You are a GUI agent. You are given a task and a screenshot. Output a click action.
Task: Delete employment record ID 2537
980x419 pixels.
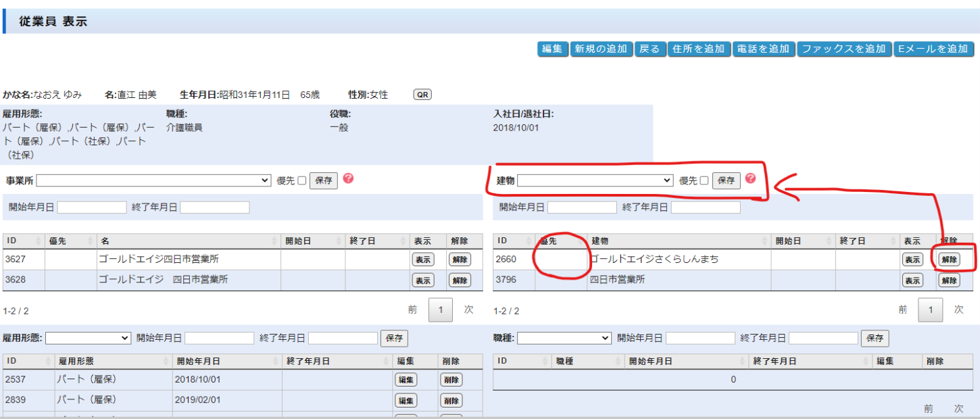point(451,380)
